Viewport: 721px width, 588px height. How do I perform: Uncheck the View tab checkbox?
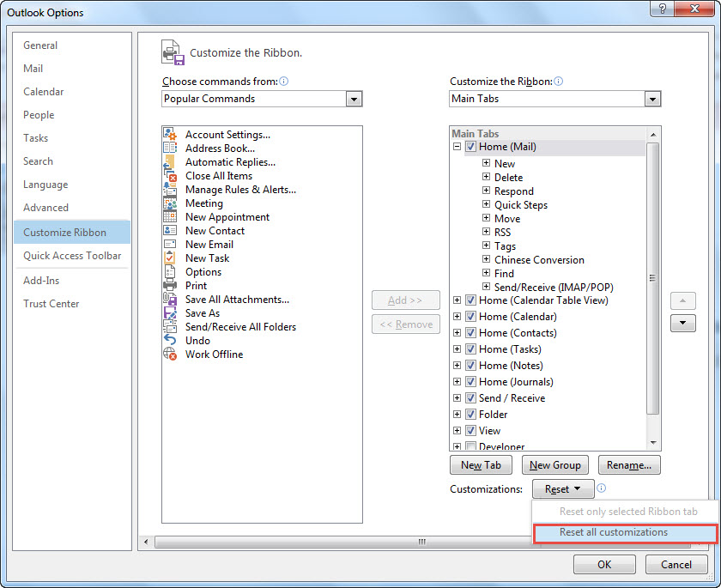pyautogui.click(x=470, y=431)
